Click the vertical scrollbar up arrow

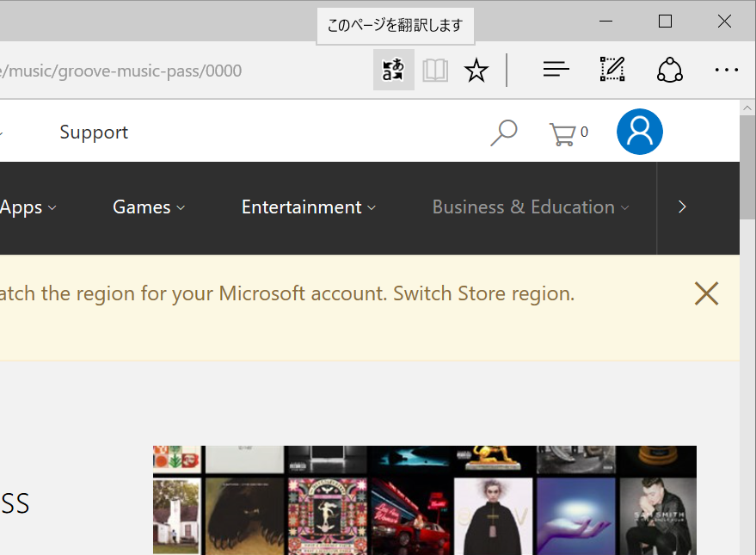point(747,108)
